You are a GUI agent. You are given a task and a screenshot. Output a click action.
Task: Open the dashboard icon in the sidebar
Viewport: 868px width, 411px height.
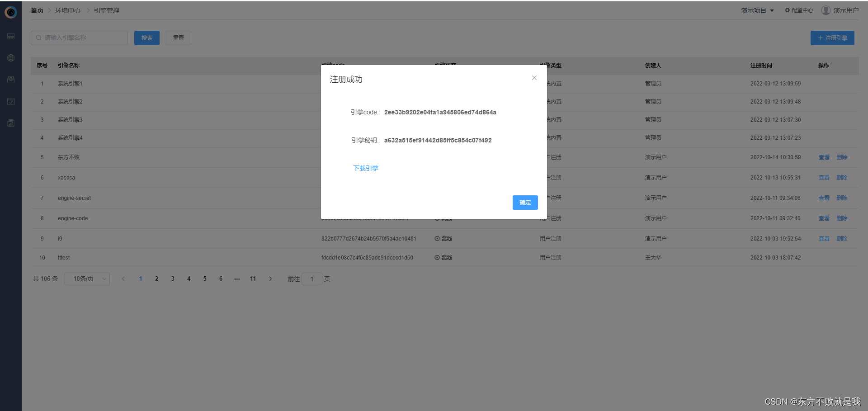[11, 36]
